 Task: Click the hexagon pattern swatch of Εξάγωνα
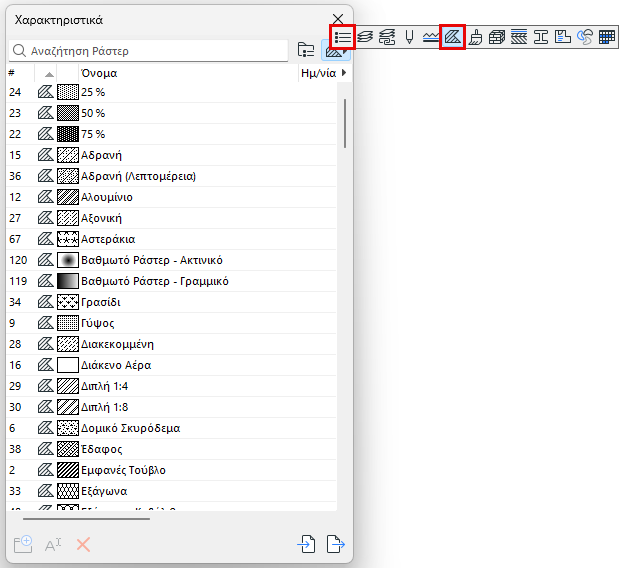[68, 491]
